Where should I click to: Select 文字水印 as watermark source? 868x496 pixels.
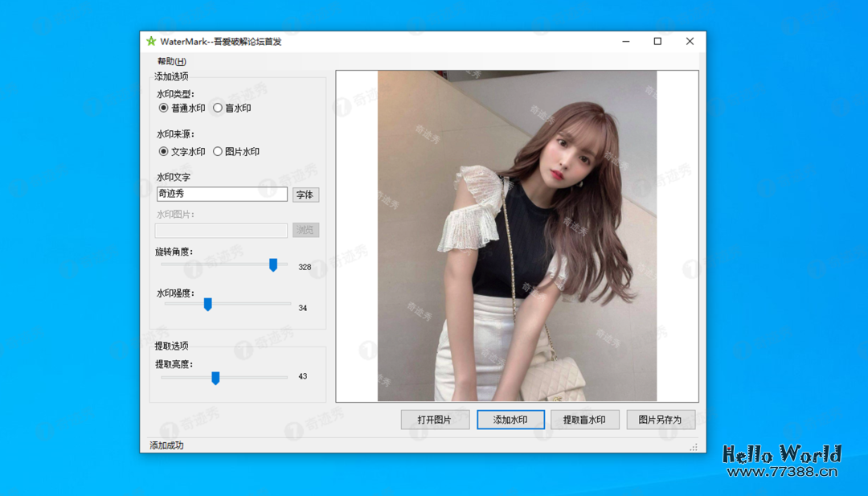point(164,151)
